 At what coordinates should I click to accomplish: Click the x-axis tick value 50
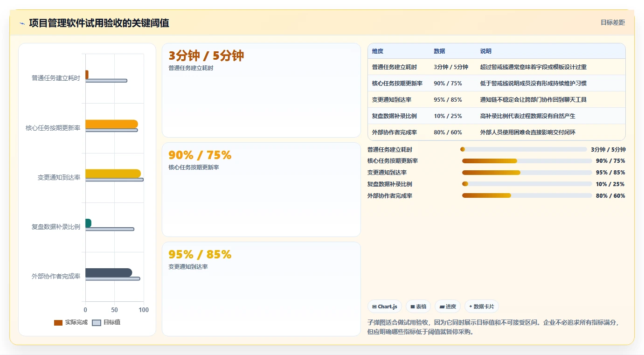click(x=114, y=310)
